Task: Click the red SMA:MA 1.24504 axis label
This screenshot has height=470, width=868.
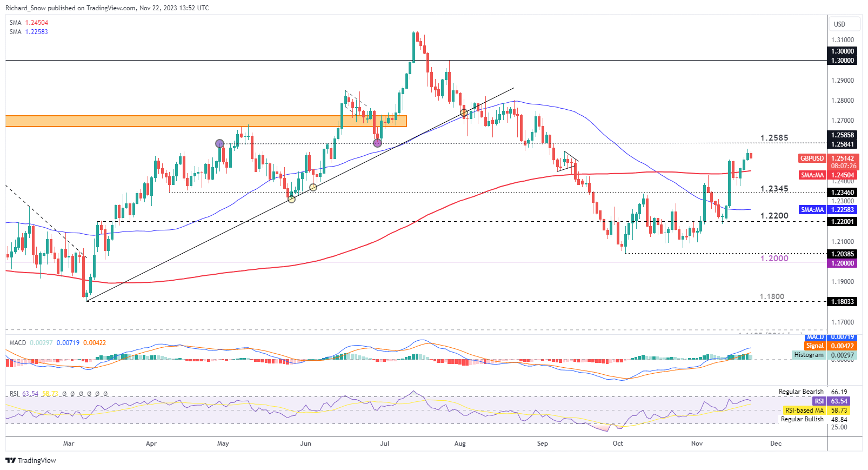Action: (829, 175)
